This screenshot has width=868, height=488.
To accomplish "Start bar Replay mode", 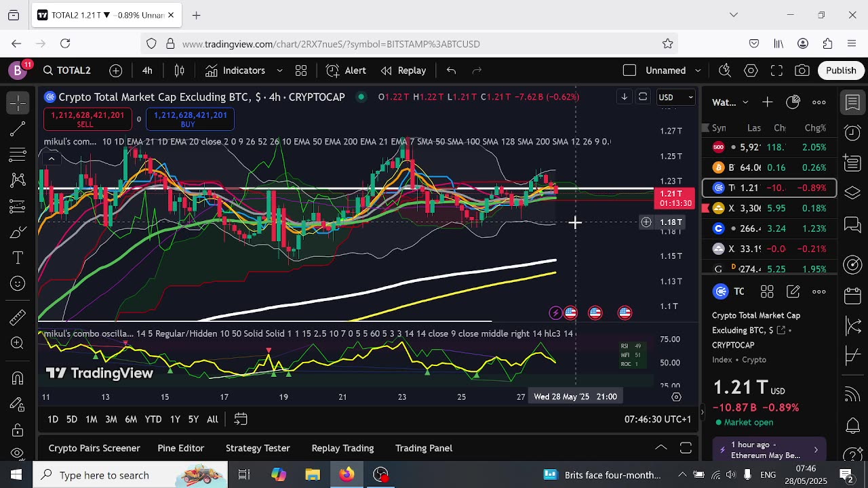I will pyautogui.click(x=403, y=70).
